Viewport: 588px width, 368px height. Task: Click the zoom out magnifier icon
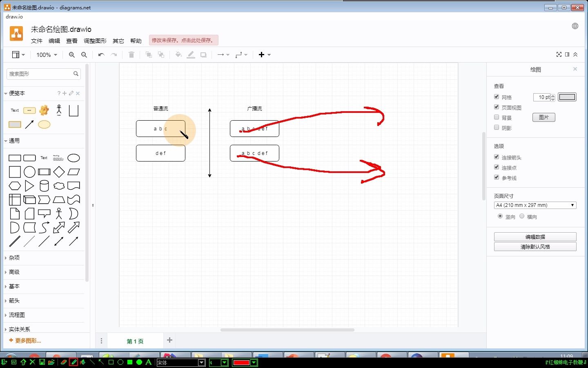point(84,55)
